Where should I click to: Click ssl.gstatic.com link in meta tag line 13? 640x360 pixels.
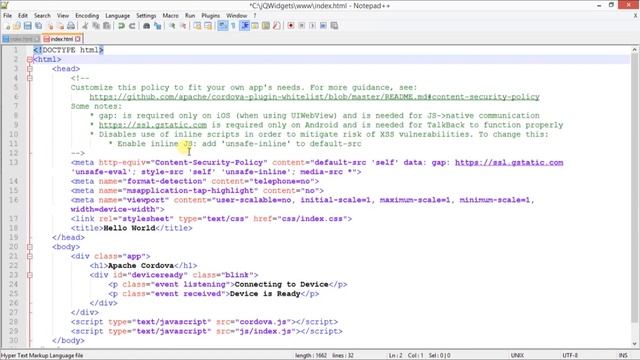tap(509, 162)
